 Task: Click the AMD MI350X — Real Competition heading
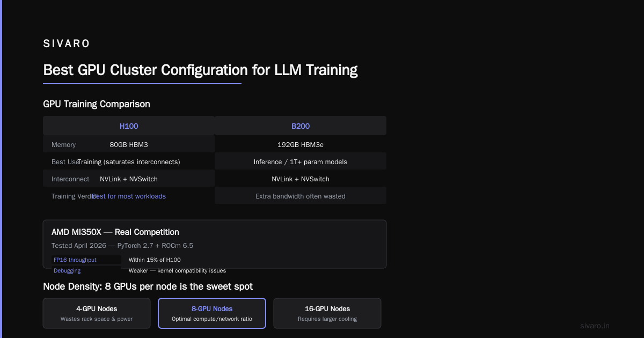115,232
